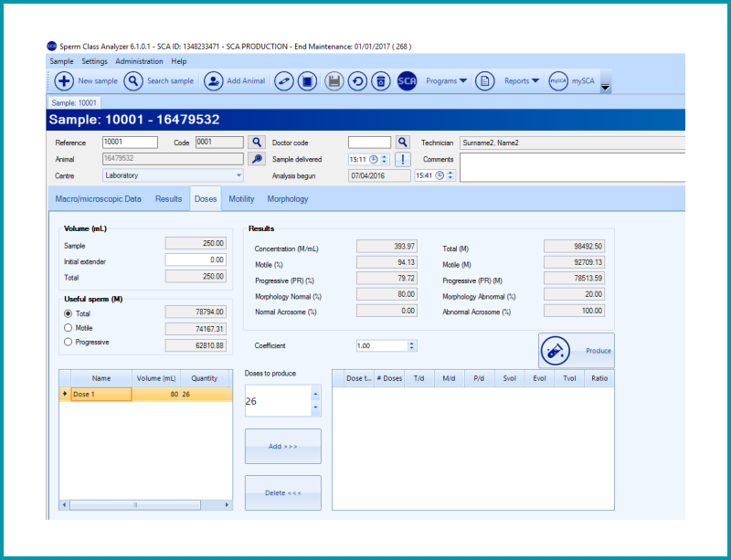The image size is (731, 560).
Task: Click the straw/pipette toolbar icon
Action: point(283,81)
